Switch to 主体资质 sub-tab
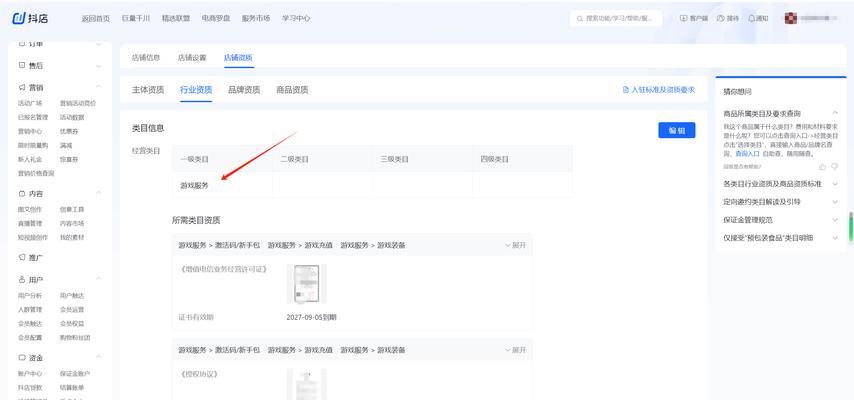This screenshot has height=400, width=854. tap(148, 90)
